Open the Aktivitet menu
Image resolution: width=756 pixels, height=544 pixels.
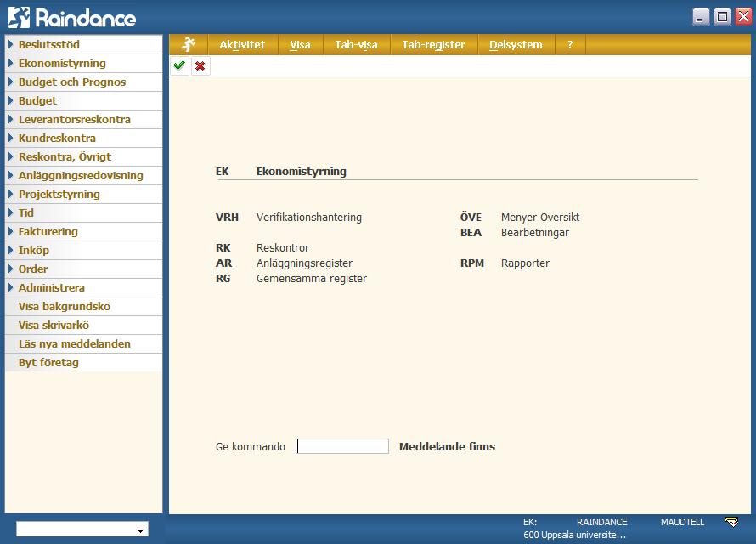pyautogui.click(x=242, y=45)
